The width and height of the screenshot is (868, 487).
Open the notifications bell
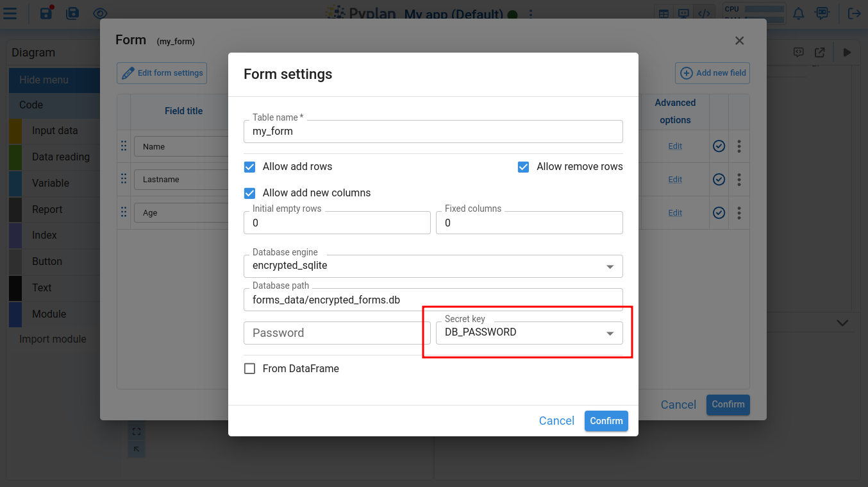click(798, 13)
